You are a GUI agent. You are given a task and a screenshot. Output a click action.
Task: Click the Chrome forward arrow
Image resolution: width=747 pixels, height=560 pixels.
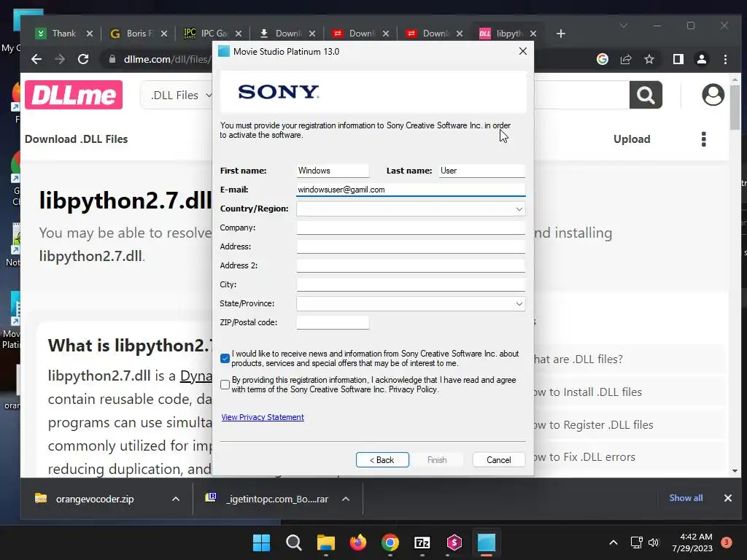(x=60, y=59)
